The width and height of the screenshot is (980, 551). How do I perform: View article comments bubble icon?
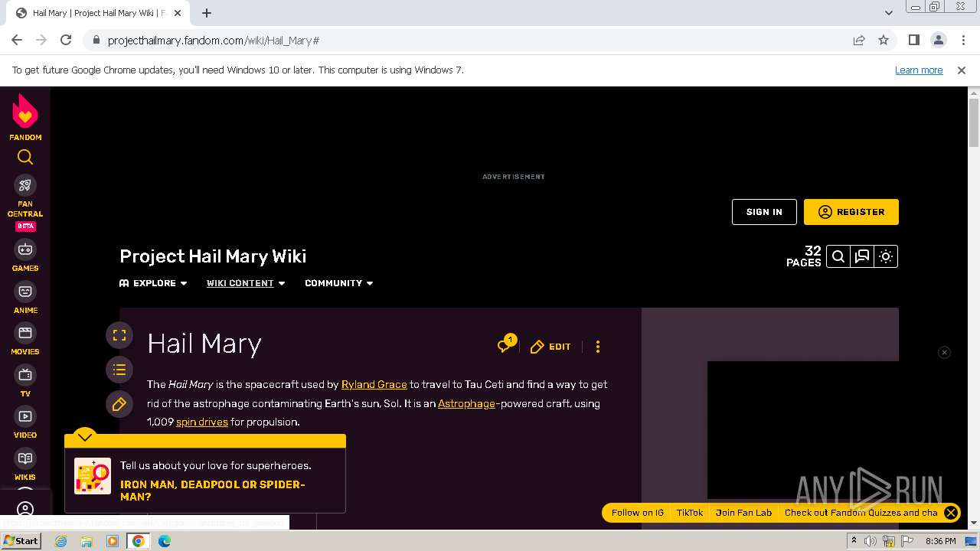click(x=505, y=345)
